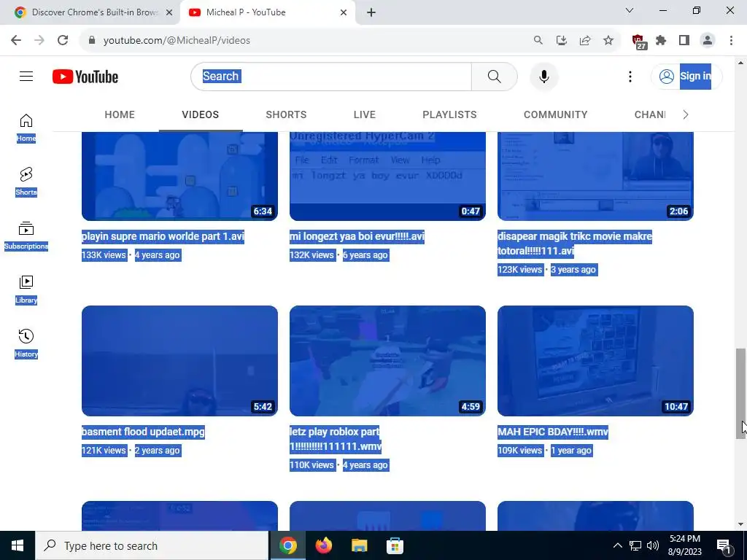Activate voice search microphone
The height and width of the screenshot is (560, 747).
pos(543,76)
